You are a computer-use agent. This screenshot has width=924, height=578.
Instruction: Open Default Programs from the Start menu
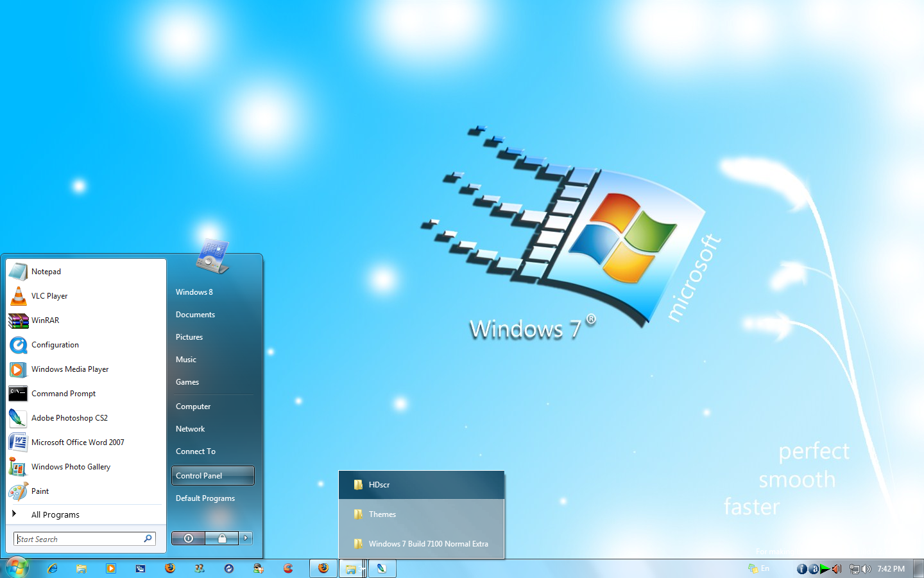tap(213, 498)
